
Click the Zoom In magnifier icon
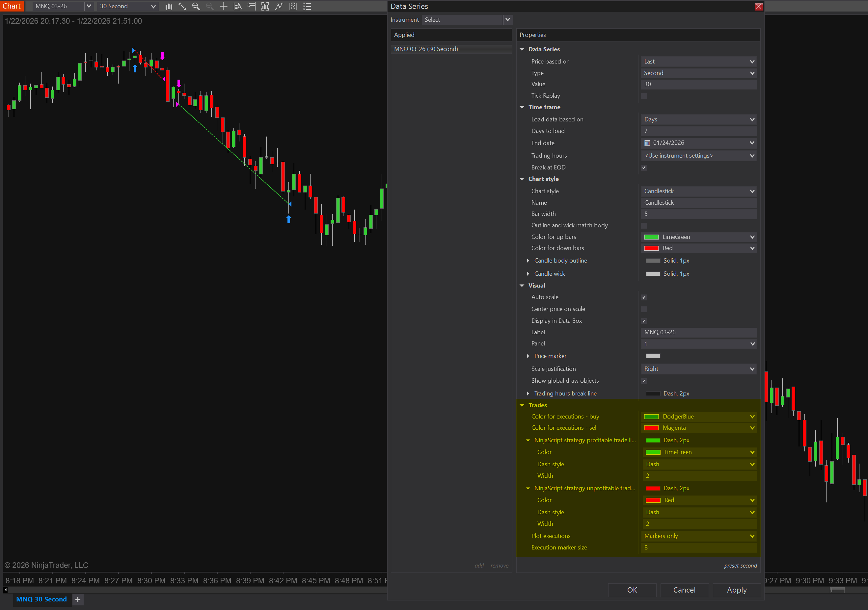click(196, 7)
